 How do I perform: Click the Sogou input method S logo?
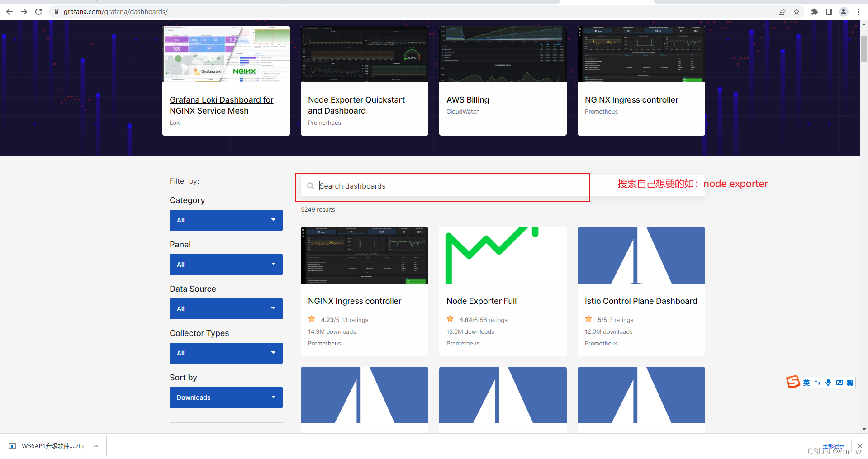click(793, 382)
